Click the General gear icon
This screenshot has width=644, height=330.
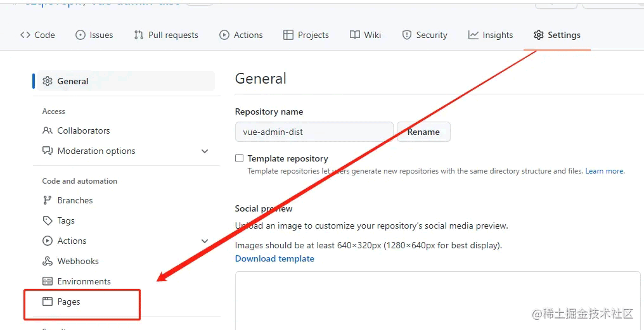tap(48, 81)
